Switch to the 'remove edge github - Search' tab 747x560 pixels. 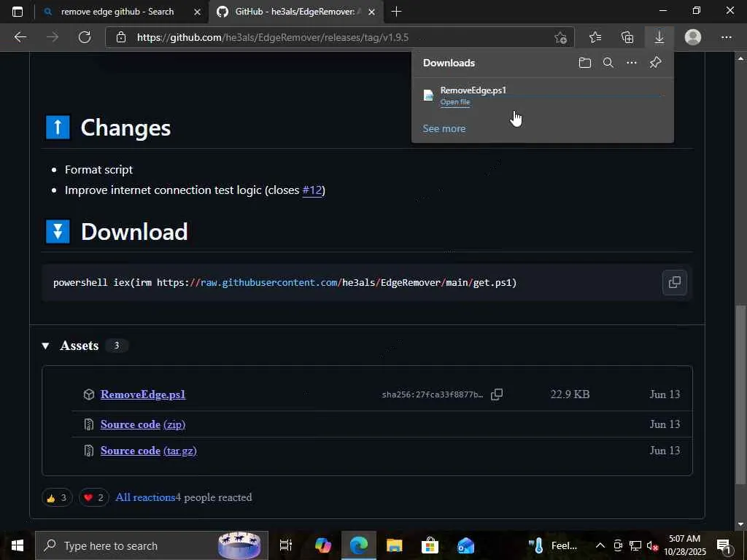[117, 12]
